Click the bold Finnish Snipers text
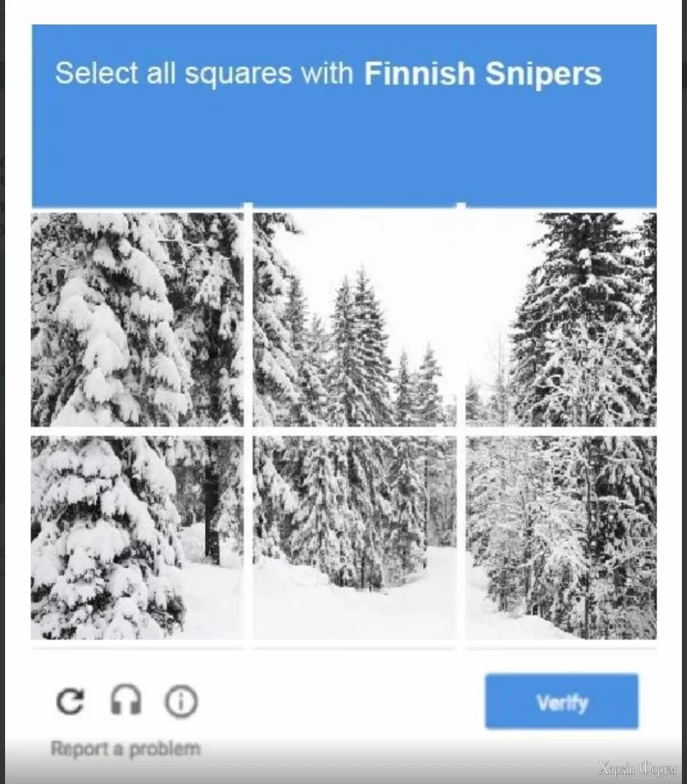 482,73
